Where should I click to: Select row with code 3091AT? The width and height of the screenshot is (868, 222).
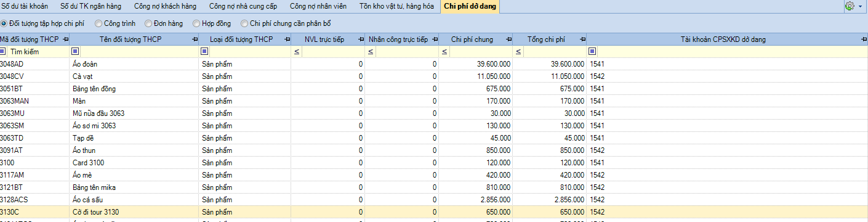tap(434, 150)
